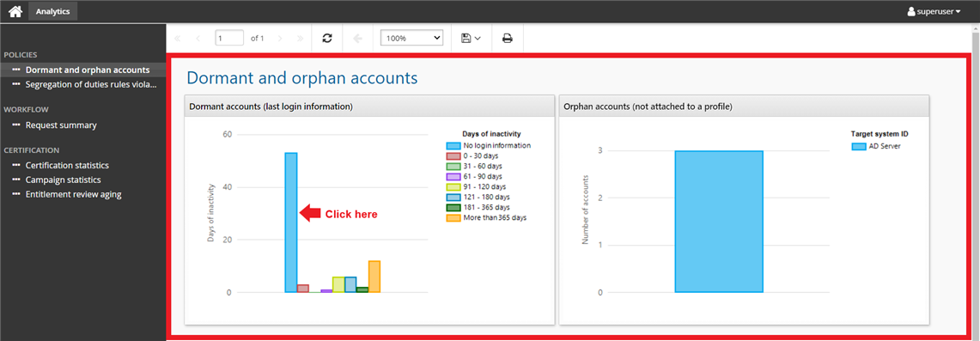
Task: Go to last page of report
Action: 300,38
